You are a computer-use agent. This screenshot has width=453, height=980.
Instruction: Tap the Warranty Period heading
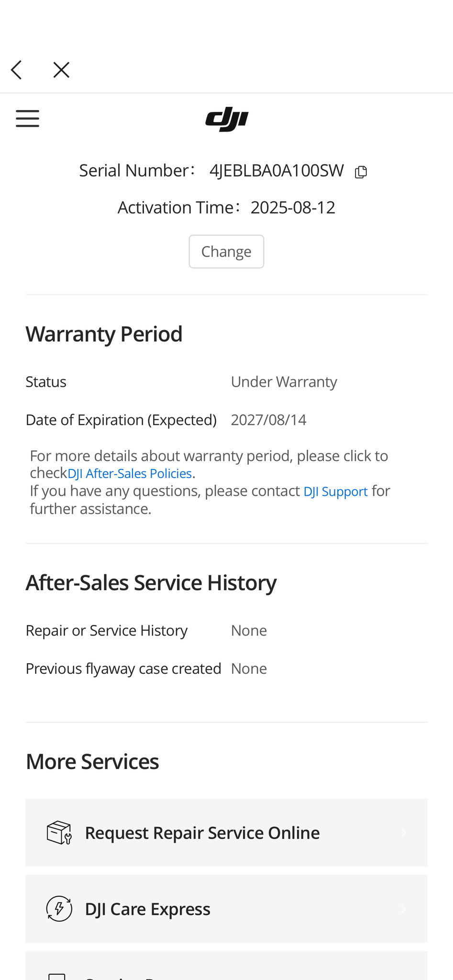coord(104,334)
